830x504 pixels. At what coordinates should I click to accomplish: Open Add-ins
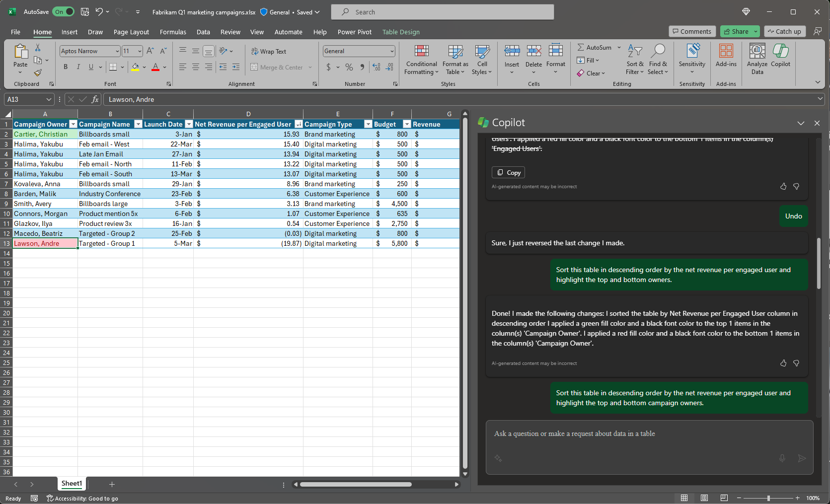[x=726, y=56]
